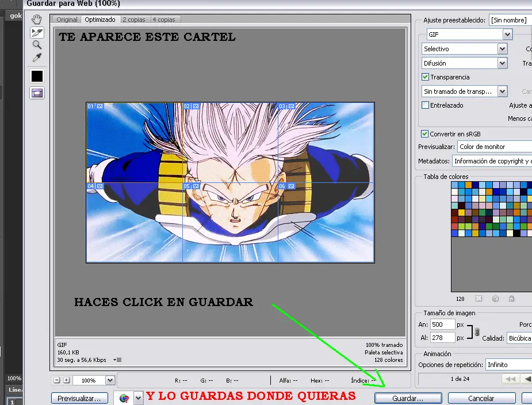The width and height of the screenshot is (532, 405).
Task: Click the map-to-transparent icon under color table
Action: [x=479, y=299]
